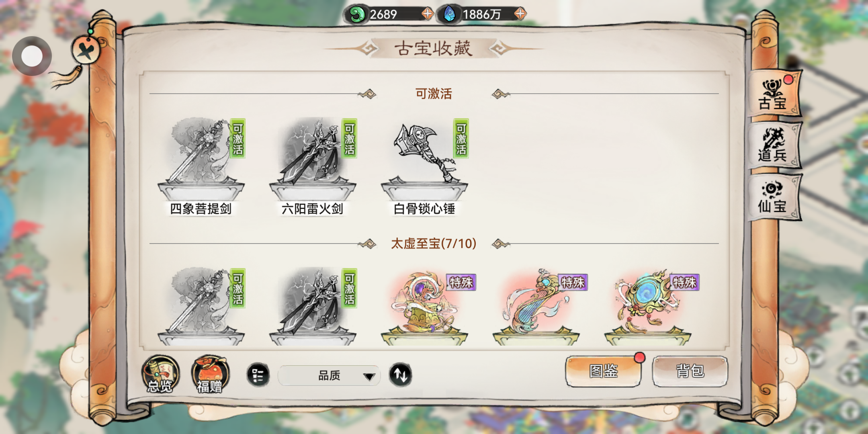Screen dimensions: 868x434
Task: Add jade currency with plus beside 2689
Action: point(427,14)
